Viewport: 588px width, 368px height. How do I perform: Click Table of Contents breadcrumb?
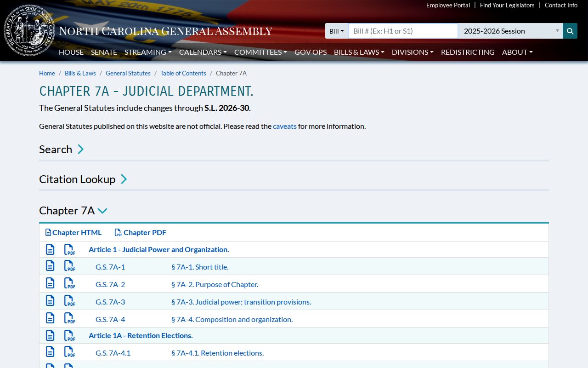(x=183, y=73)
